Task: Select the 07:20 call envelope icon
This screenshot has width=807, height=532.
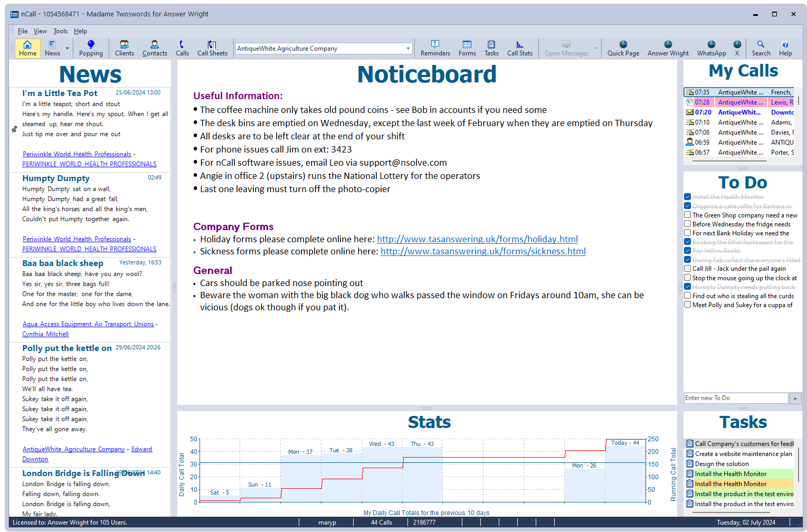Action: click(689, 112)
